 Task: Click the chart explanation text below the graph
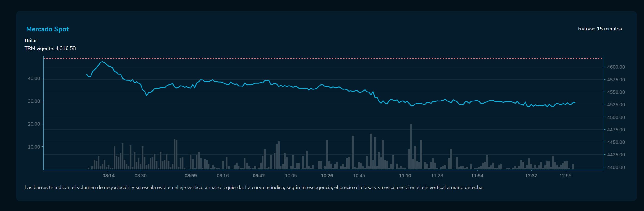[x=254, y=187]
